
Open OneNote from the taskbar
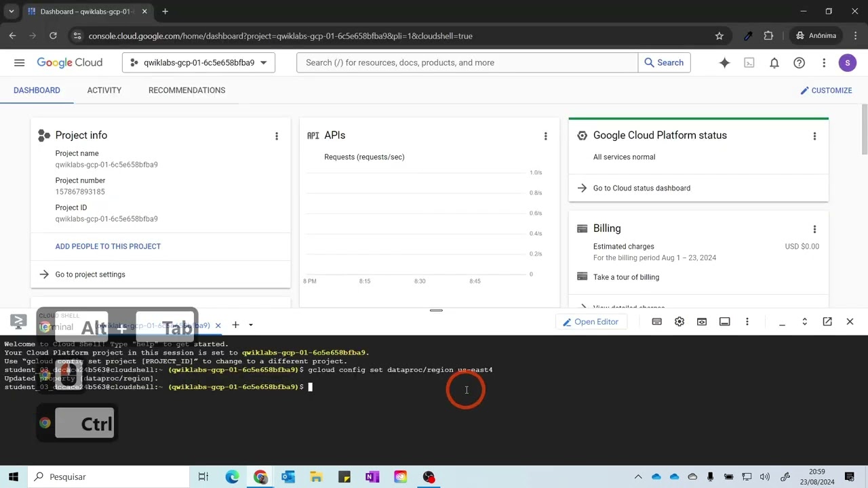(x=372, y=476)
